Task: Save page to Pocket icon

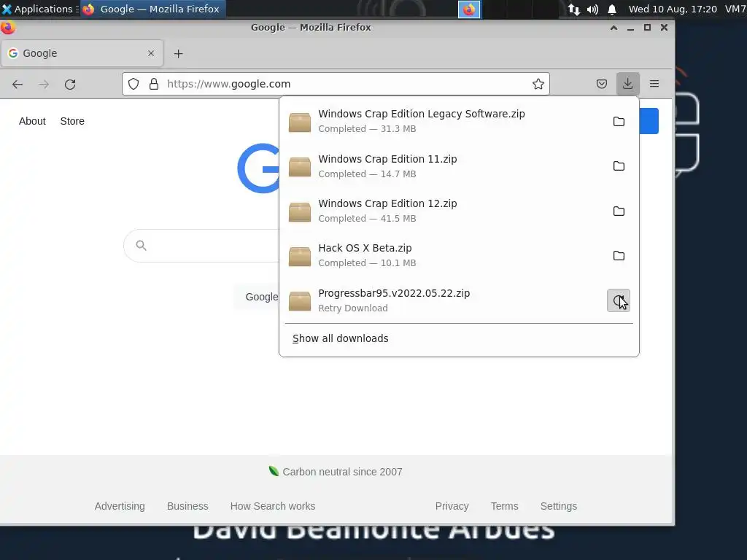Action: tap(602, 84)
